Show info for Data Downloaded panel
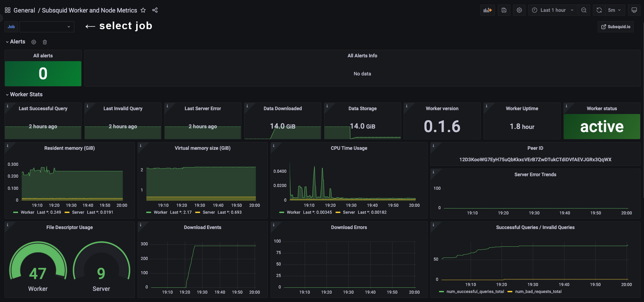 tap(247, 106)
